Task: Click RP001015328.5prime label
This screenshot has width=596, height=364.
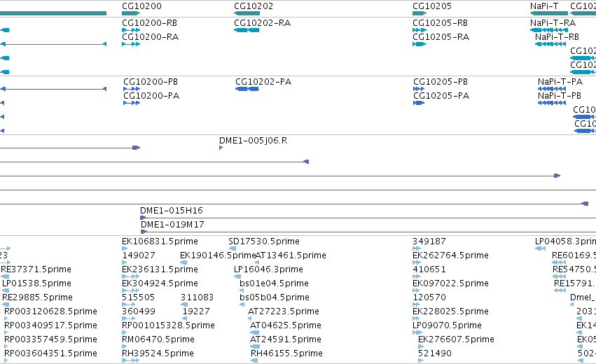Action: coord(168,325)
